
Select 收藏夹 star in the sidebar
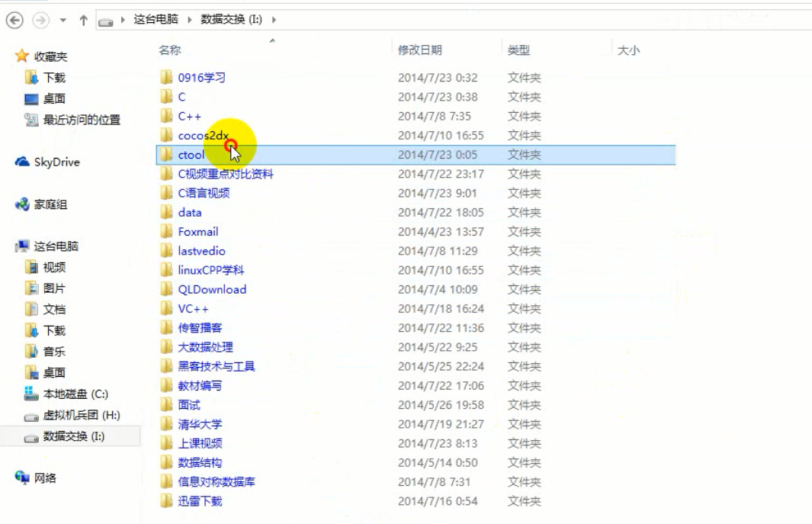pos(22,56)
